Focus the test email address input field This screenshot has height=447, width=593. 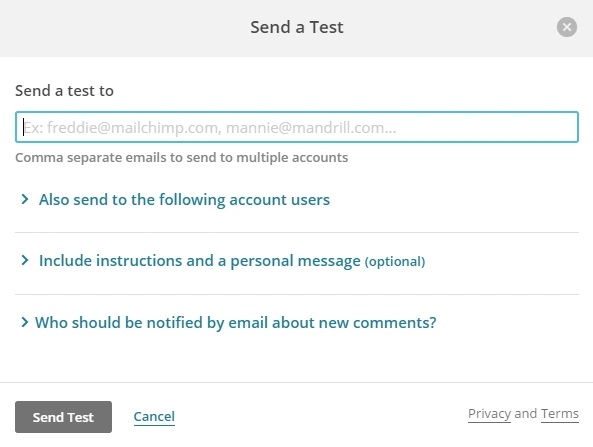click(297, 127)
